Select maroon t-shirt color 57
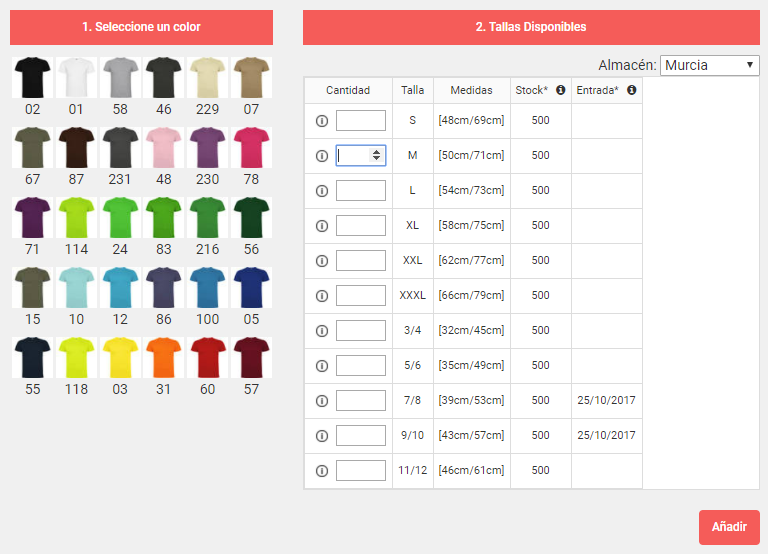Viewport: 768px width, 554px height. coord(251,358)
